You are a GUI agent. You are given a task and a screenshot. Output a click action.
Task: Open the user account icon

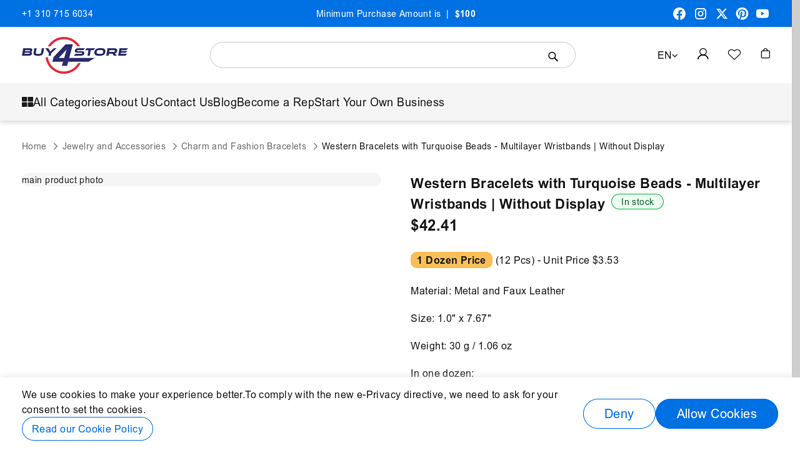click(703, 54)
